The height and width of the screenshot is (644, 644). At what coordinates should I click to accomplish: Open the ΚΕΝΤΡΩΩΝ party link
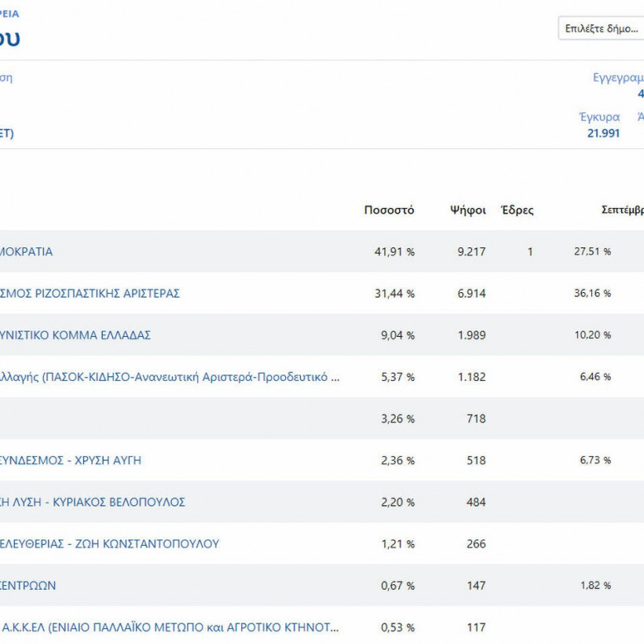click(27, 585)
